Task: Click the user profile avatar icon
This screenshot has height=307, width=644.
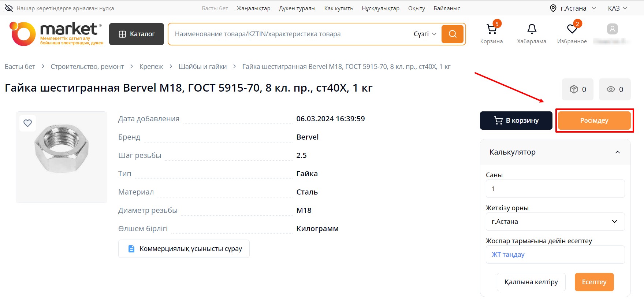Action: tap(612, 29)
